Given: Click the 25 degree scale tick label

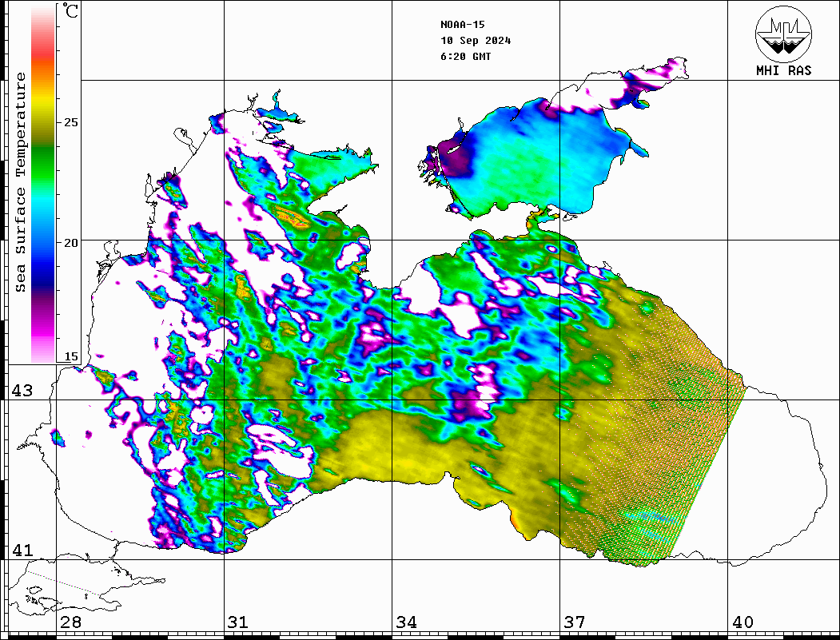Looking at the screenshot, I should (x=70, y=122).
